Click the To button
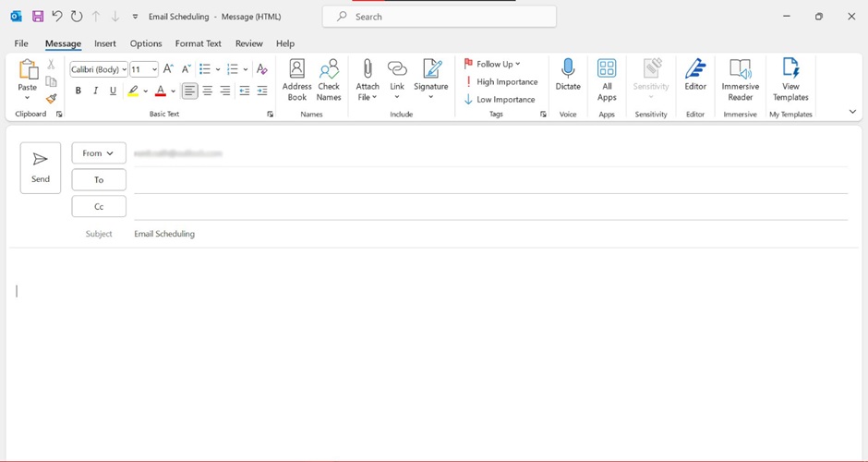868x462 pixels. pos(99,179)
